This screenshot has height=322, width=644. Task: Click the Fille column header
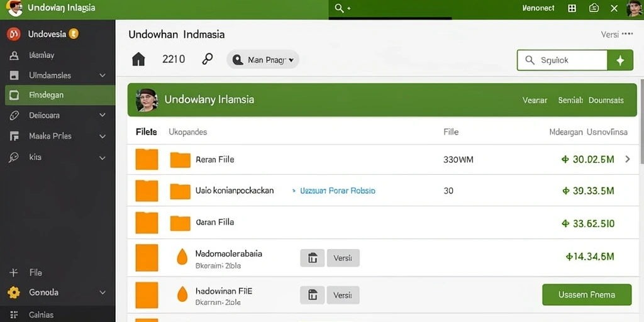click(451, 132)
